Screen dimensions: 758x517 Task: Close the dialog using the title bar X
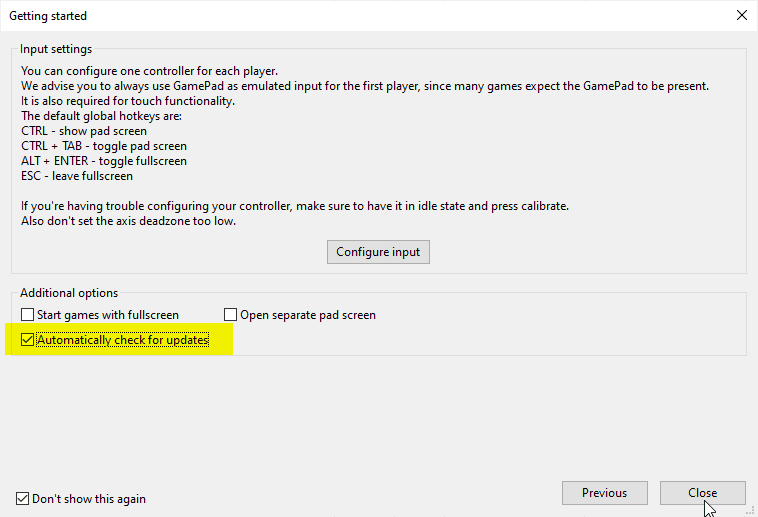(x=741, y=16)
